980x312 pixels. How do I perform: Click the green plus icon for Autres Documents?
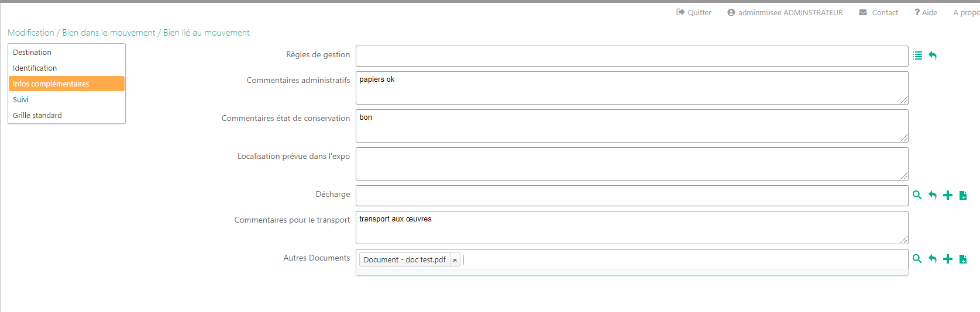coord(948,259)
